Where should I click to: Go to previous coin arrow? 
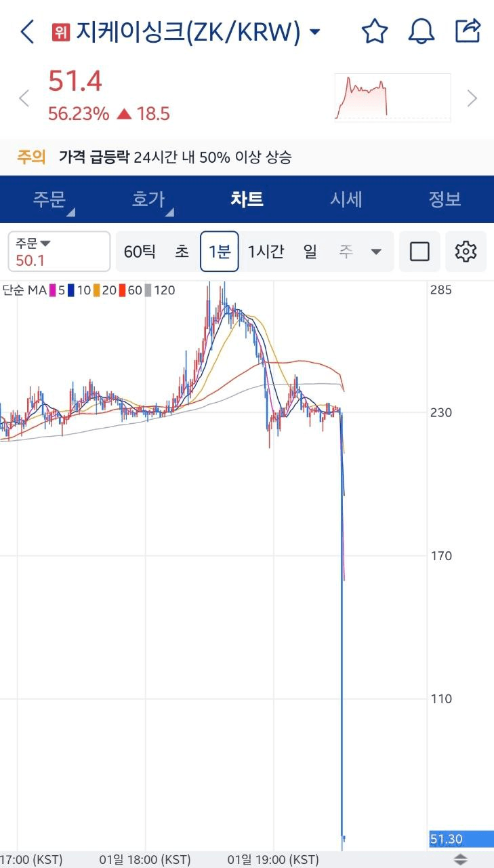24,99
